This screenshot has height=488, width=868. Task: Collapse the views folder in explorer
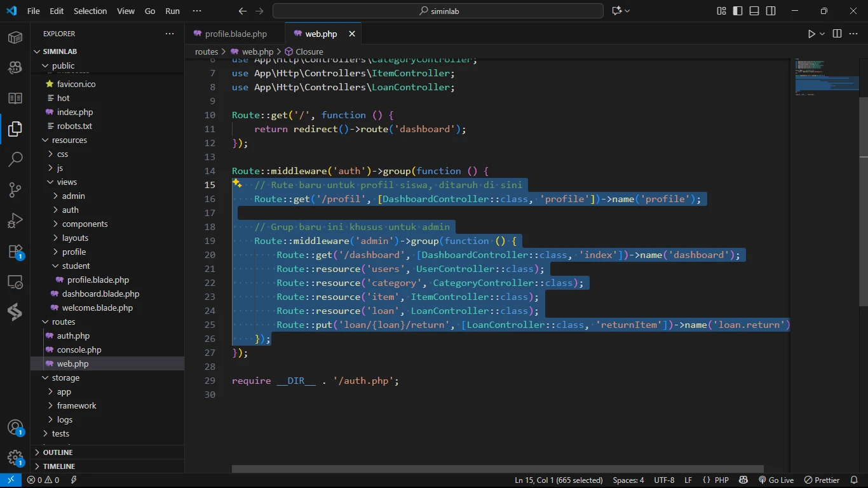[66, 182]
